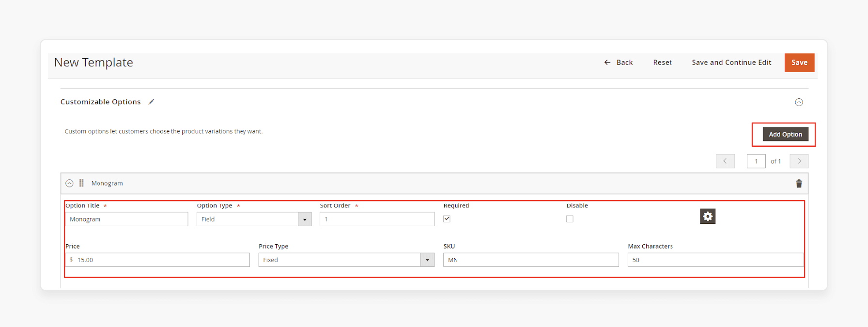Collapse the Customizable Options section
This screenshot has width=868, height=327.
[799, 102]
